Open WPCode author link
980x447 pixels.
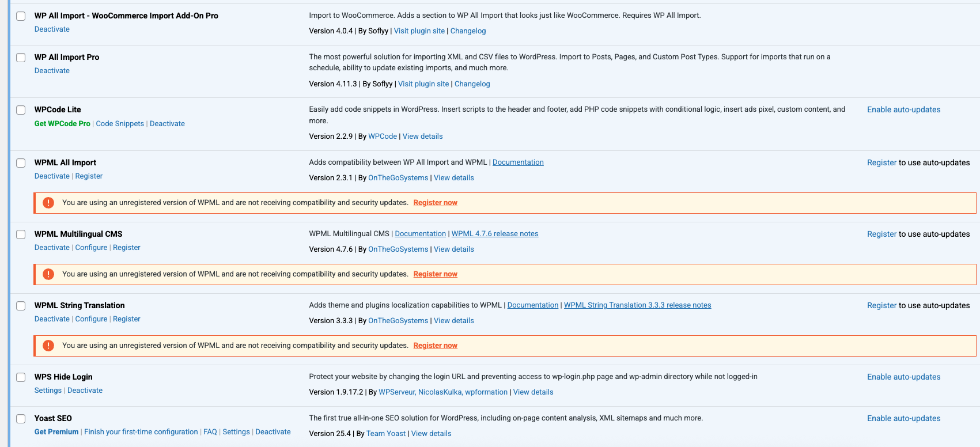click(383, 137)
